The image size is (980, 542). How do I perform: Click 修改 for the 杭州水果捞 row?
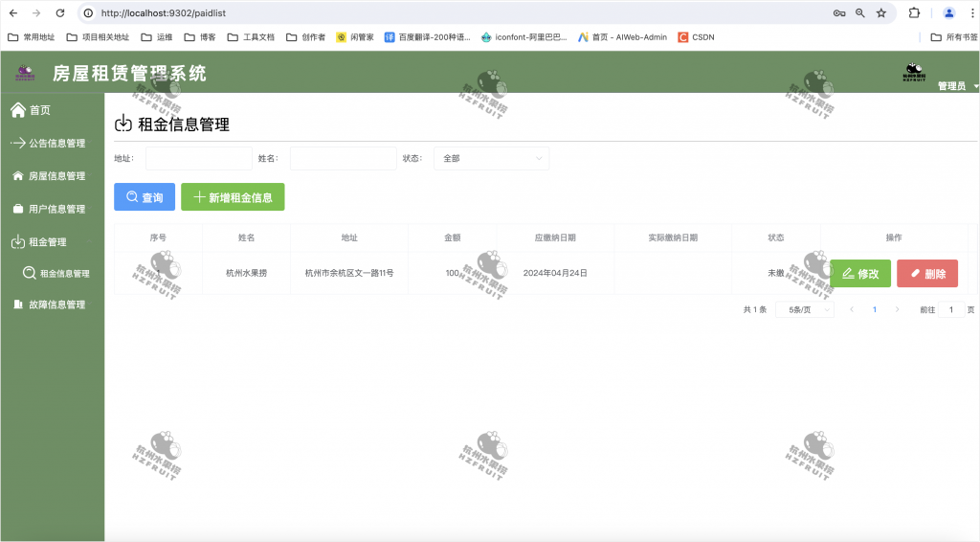[860, 274]
